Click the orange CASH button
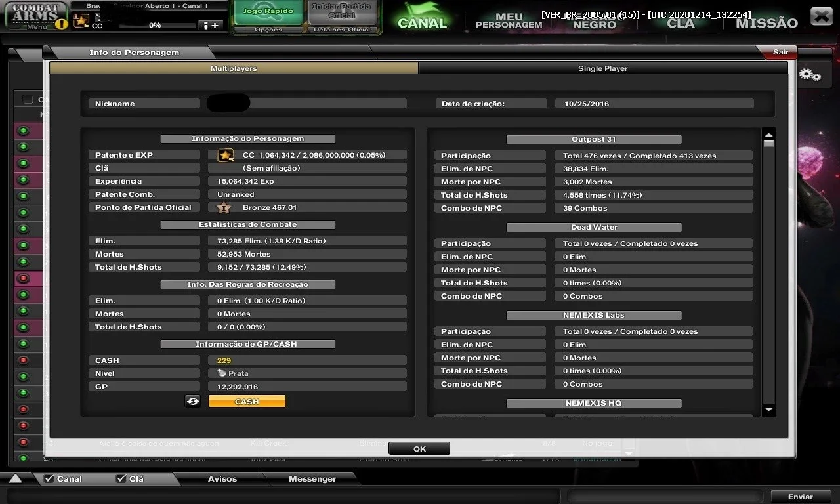This screenshot has width=840, height=504. click(x=247, y=401)
